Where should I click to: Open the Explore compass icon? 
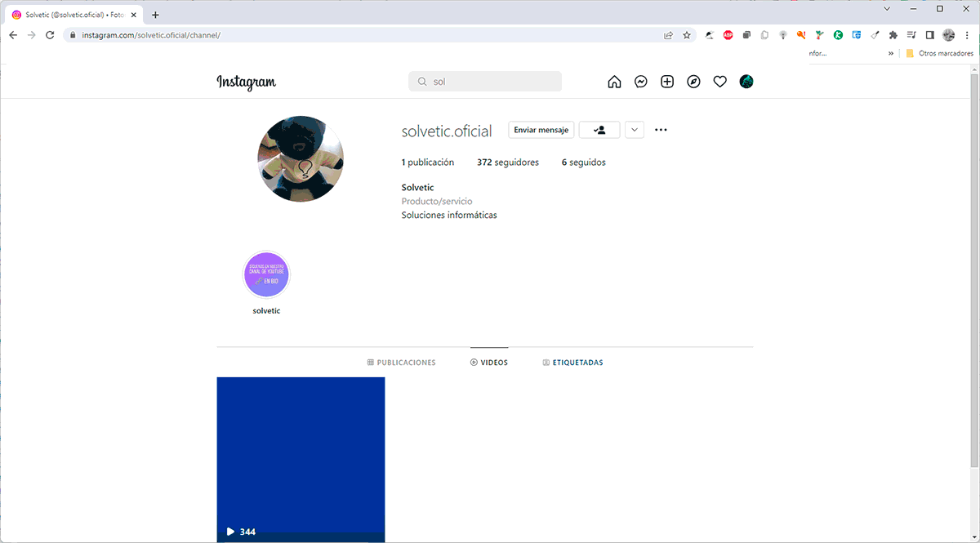click(693, 82)
